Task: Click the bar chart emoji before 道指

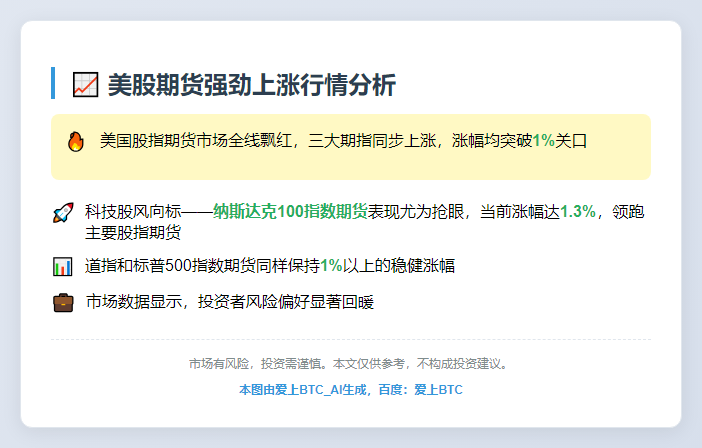Action: [x=63, y=266]
